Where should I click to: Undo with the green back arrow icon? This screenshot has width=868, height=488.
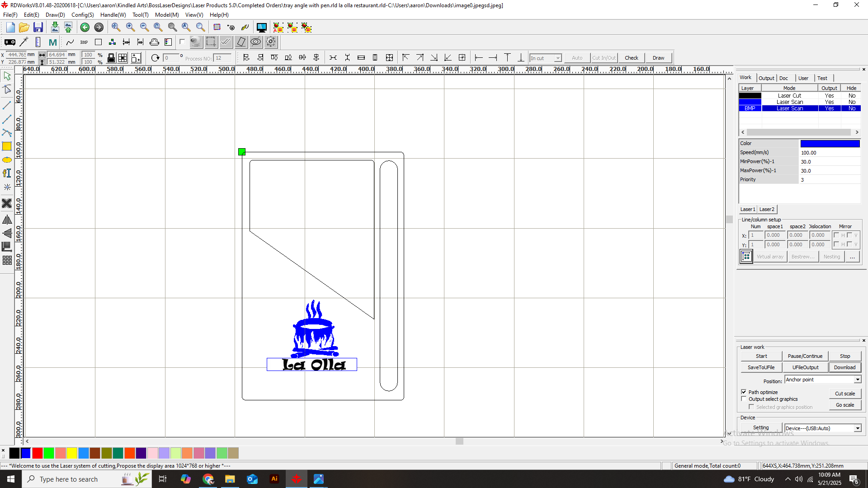coord(85,28)
